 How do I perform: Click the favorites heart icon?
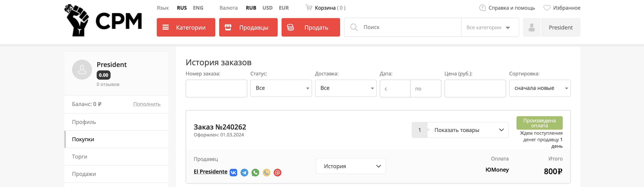tap(547, 8)
